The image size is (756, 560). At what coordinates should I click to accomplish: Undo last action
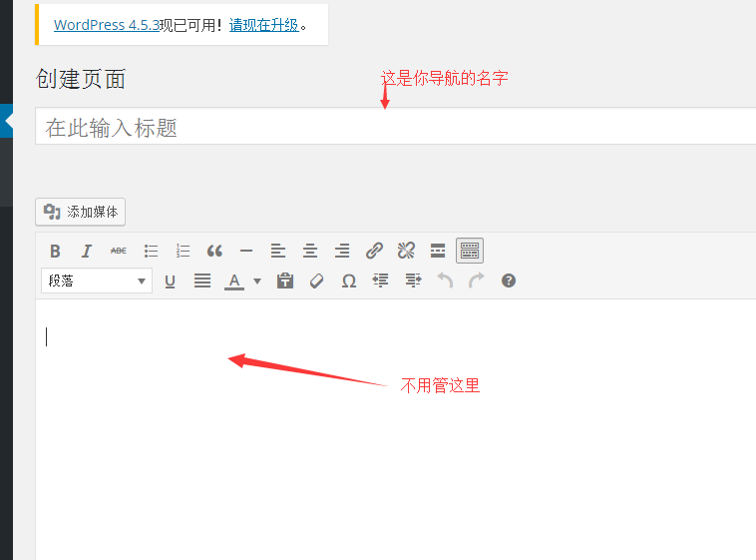[x=445, y=280]
